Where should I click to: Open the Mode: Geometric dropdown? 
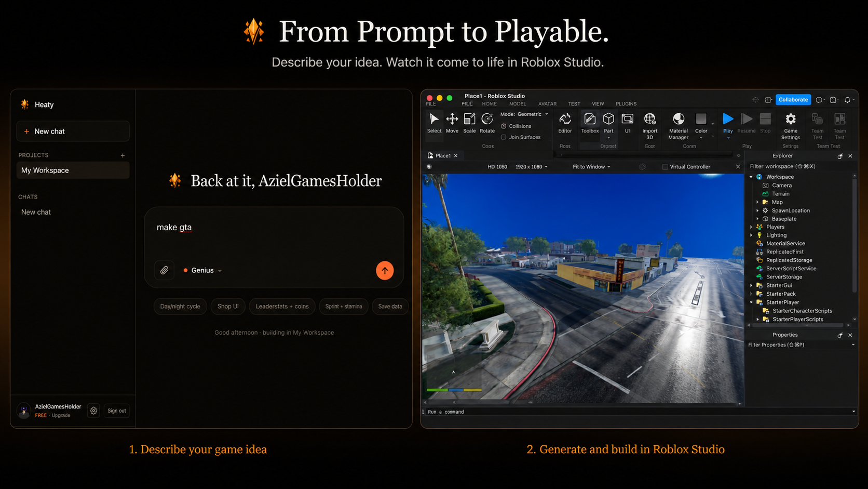click(x=524, y=114)
